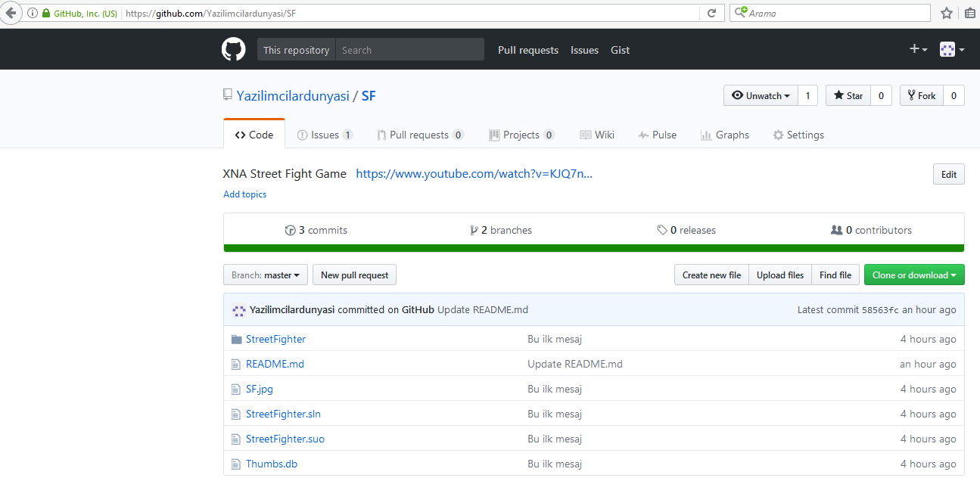This screenshot has height=478, width=980.
Task: Open the Branch: master selector
Action: click(265, 275)
